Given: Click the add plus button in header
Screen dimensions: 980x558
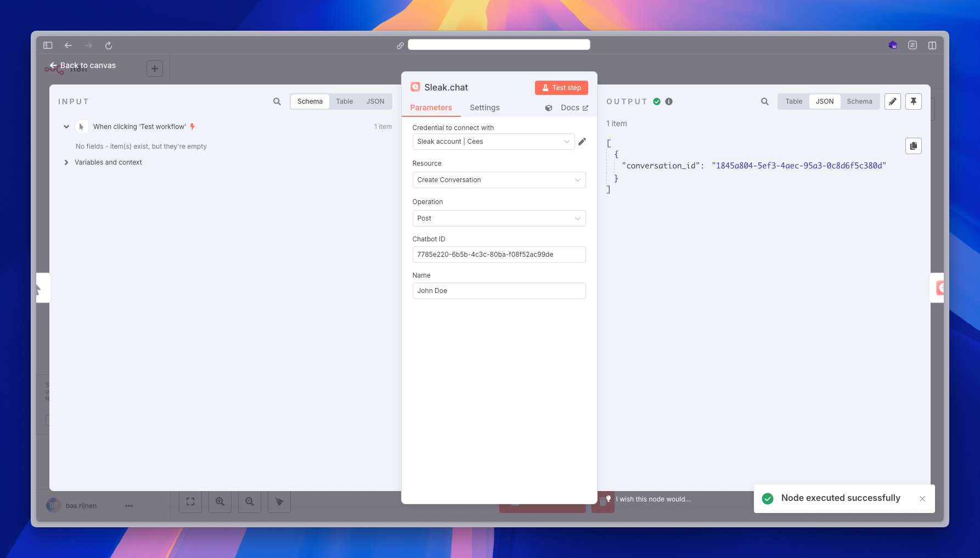Looking at the screenshot, I should point(155,69).
